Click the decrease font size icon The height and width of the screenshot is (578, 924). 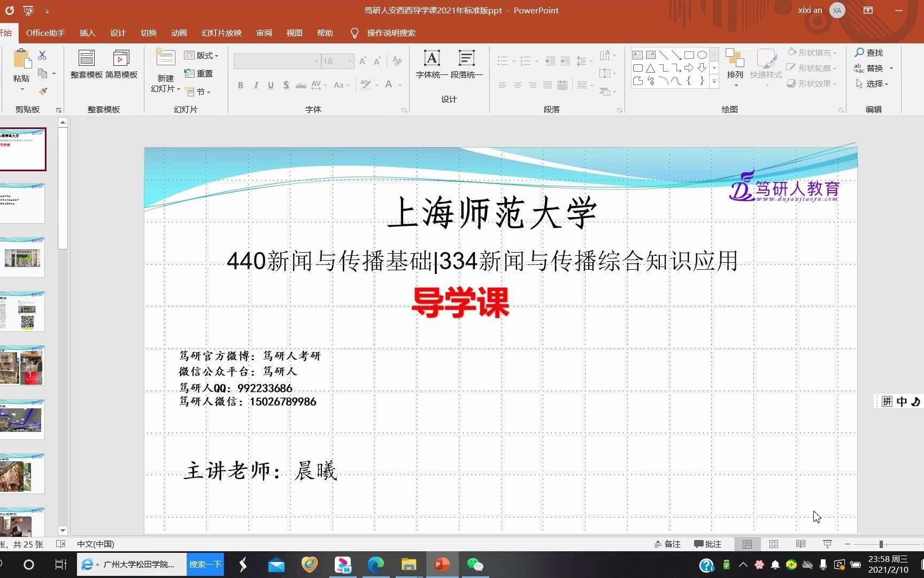[377, 61]
